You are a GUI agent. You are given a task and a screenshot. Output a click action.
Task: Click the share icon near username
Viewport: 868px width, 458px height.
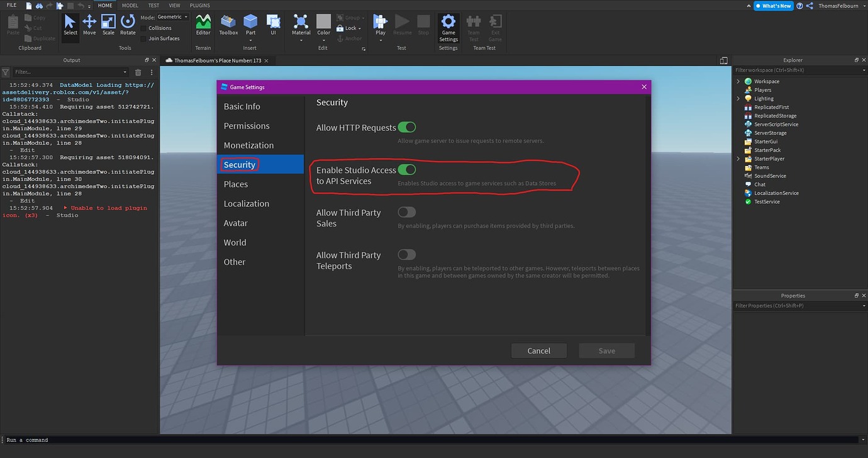coord(810,6)
